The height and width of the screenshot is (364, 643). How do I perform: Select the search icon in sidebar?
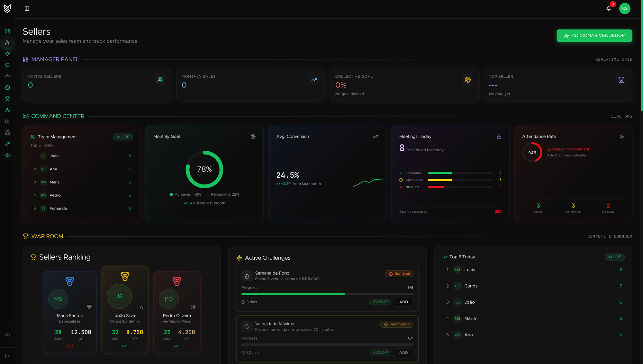(x=7, y=65)
